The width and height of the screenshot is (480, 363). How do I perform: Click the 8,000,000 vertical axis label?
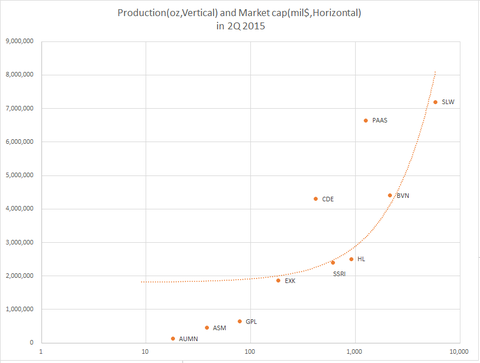click(x=20, y=75)
